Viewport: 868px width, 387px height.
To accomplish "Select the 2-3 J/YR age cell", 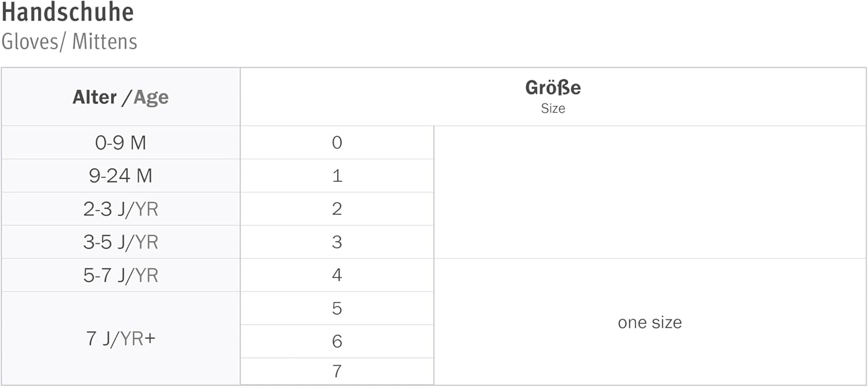I will click(x=120, y=209).
